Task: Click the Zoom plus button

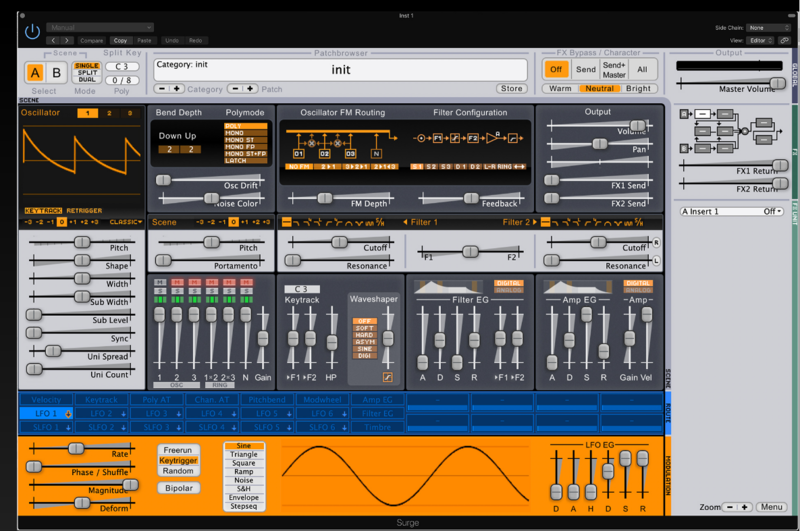Action: [x=745, y=508]
